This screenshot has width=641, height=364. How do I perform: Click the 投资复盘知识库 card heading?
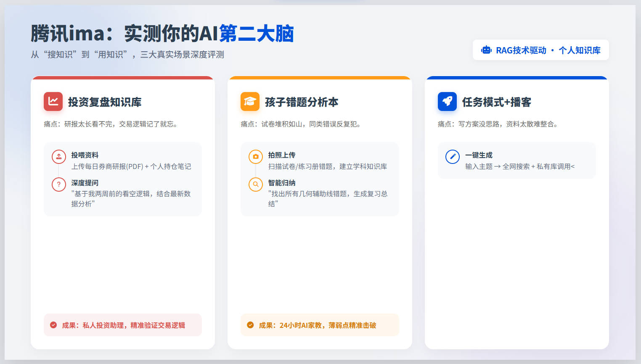tap(105, 102)
